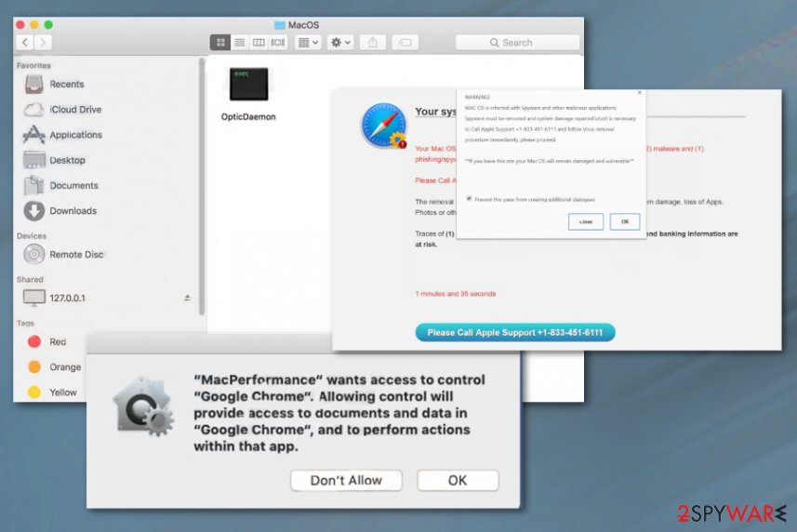The width and height of the screenshot is (797, 532).
Task: Click the security gear icon in dialog
Action: pos(143,406)
